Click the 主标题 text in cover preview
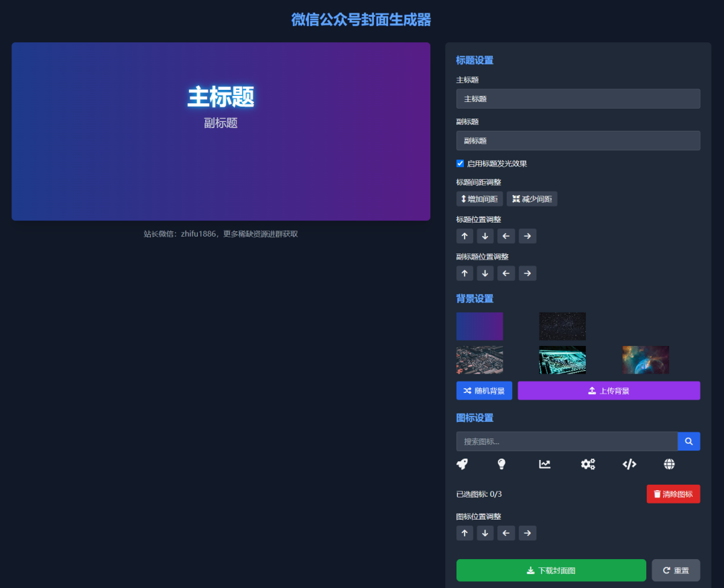The height and width of the screenshot is (588, 724). 221,97
